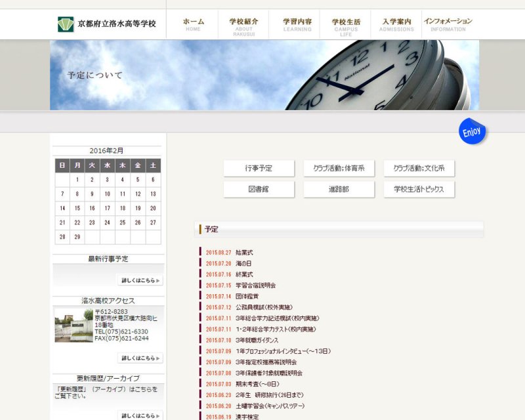Select the クラブ活動:文化系 button
Viewport: 525px width, 420px height.
(419, 169)
